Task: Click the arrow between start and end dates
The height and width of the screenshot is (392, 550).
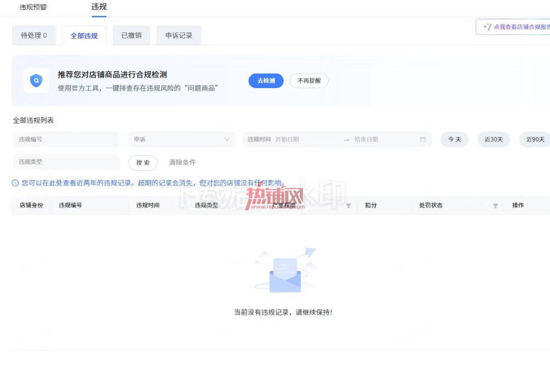Action: point(346,139)
